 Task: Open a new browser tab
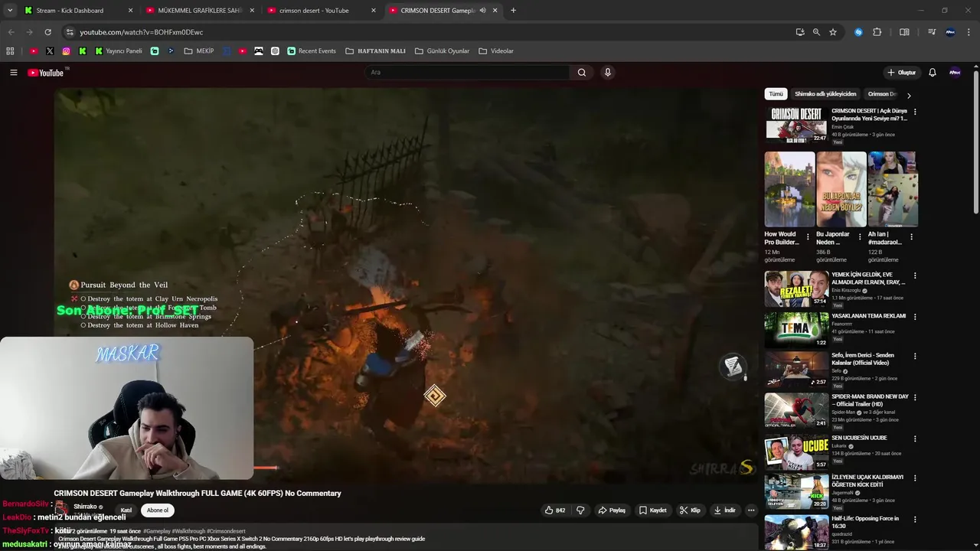[513, 11]
